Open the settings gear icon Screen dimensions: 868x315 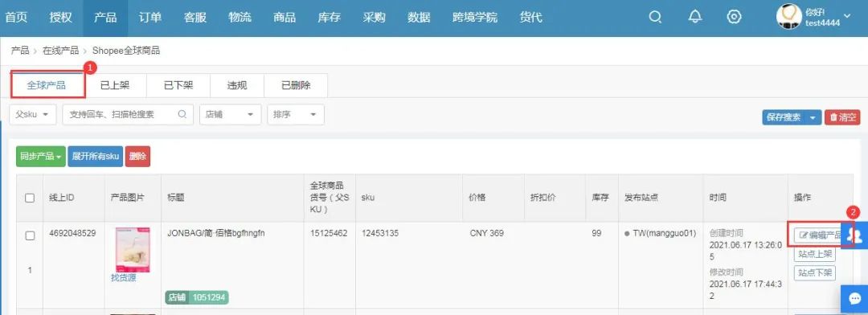click(x=734, y=17)
